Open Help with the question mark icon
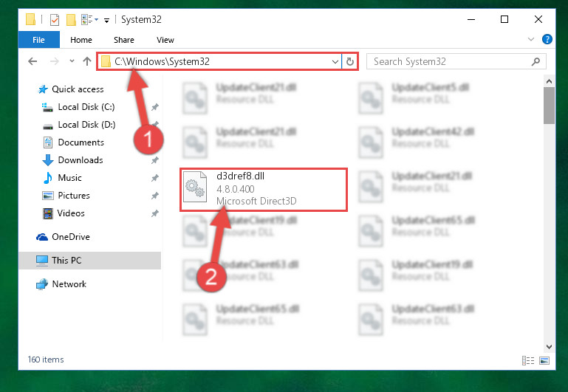 pyautogui.click(x=547, y=39)
